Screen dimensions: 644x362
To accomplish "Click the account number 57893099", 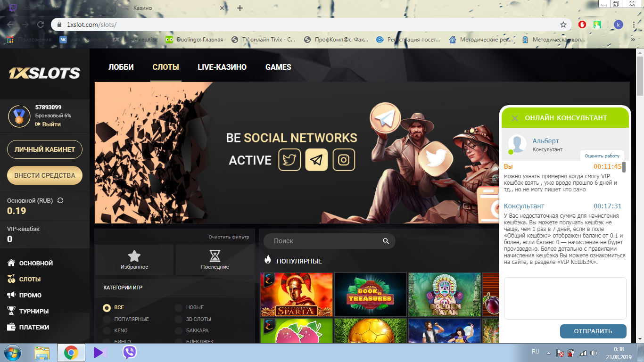I will click(x=48, y=107).
